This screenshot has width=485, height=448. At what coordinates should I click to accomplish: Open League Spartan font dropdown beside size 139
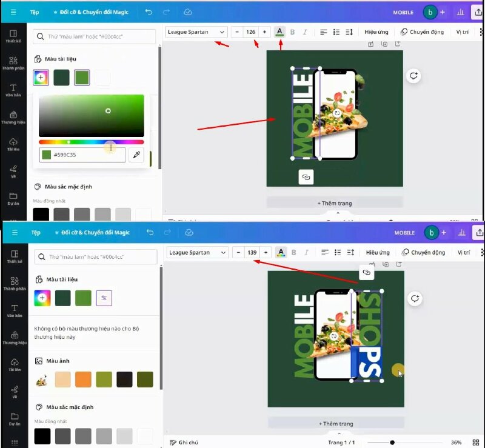click(198, 252)
